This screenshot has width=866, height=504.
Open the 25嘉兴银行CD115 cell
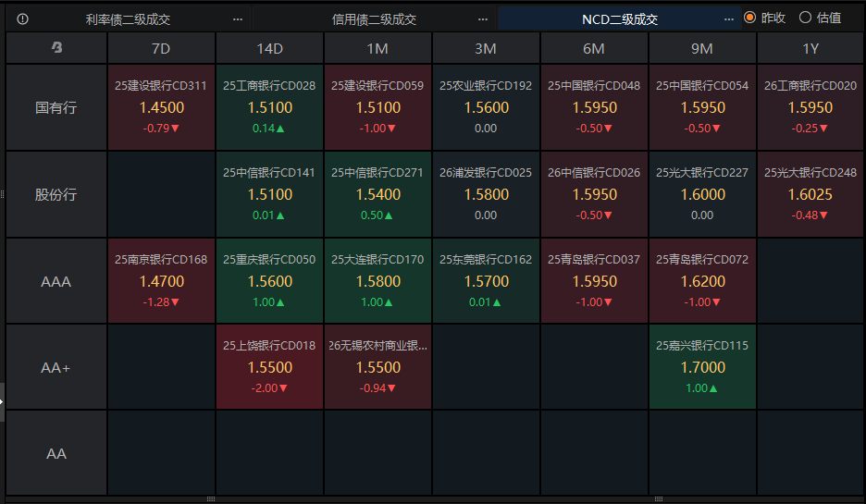702,367
